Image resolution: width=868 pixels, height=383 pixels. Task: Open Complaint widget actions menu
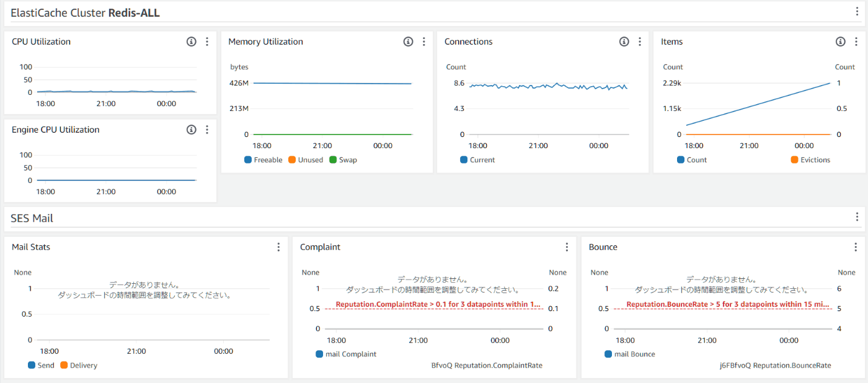567,247
